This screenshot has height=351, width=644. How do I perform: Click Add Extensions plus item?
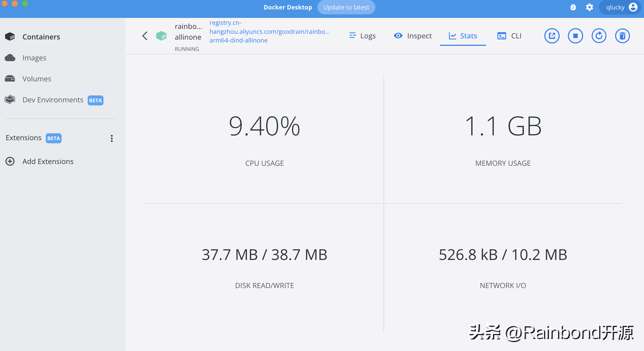point(48,161)
